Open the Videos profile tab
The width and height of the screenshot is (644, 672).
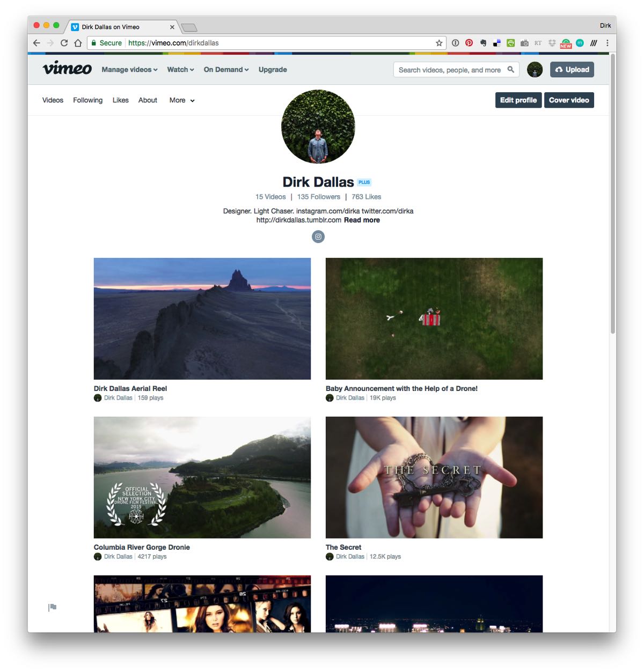[53, 100]
